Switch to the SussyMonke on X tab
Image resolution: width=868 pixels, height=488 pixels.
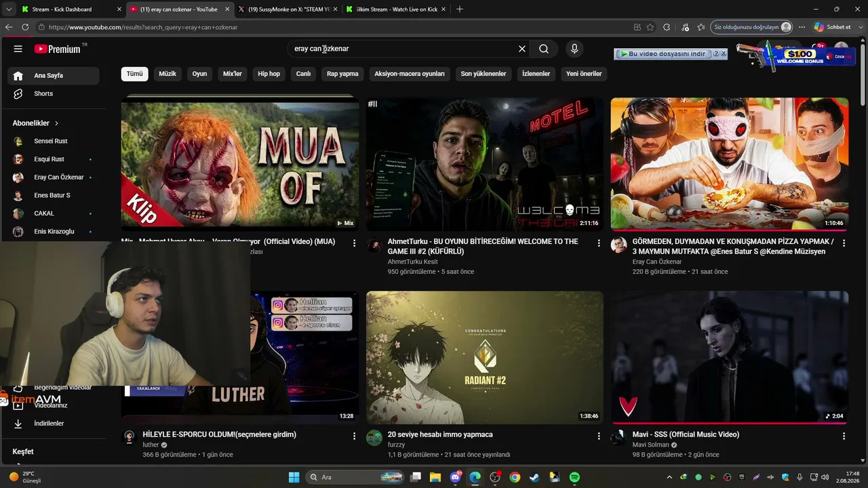click(x=288, y=9)
